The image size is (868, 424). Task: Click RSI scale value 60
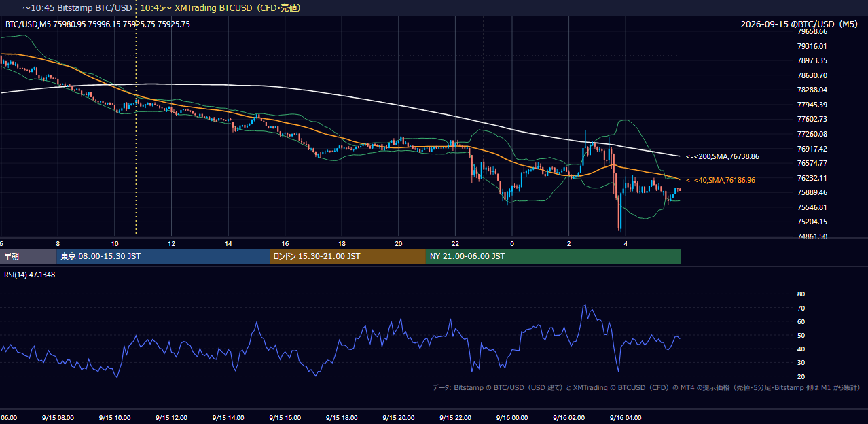click(x=801, y=322)
